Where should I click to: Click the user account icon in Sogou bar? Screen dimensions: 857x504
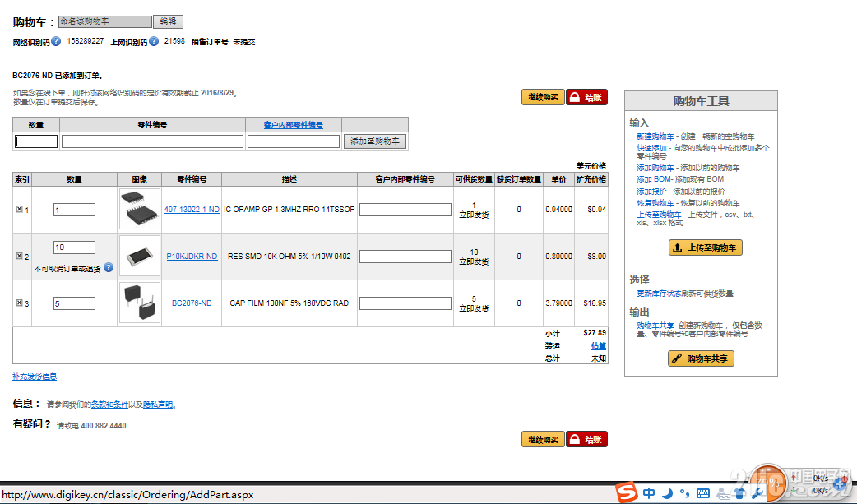723,494
